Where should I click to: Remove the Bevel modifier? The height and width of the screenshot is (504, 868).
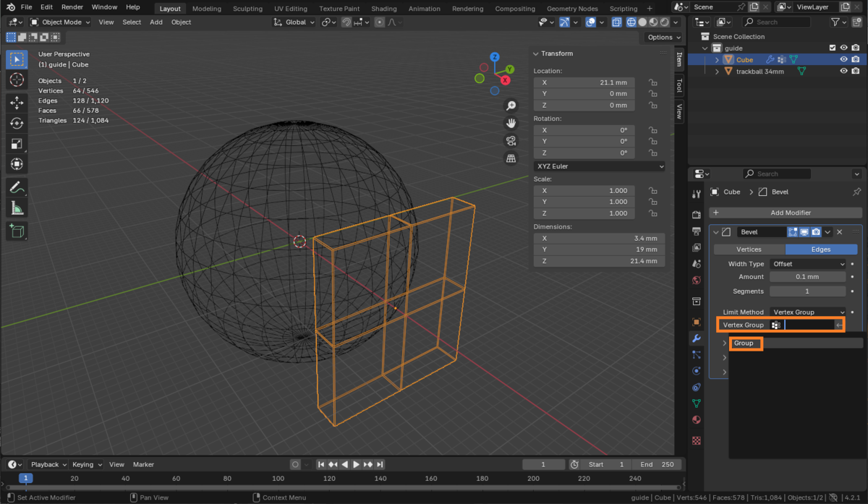840,232
